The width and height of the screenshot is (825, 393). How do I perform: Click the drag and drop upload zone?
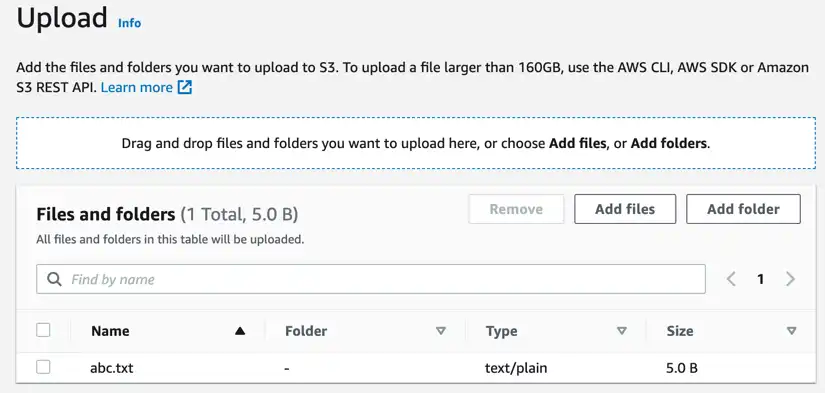click(416, 143)
